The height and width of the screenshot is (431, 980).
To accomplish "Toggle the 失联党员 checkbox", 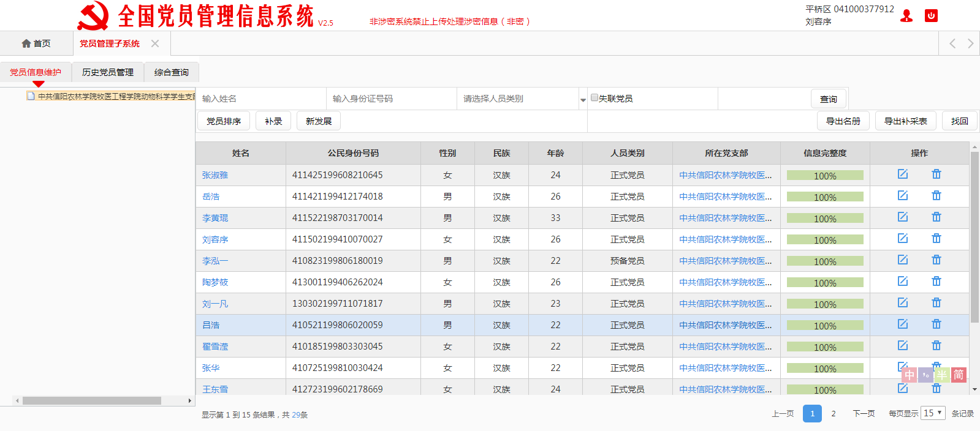I will click(x=594, y=97).
